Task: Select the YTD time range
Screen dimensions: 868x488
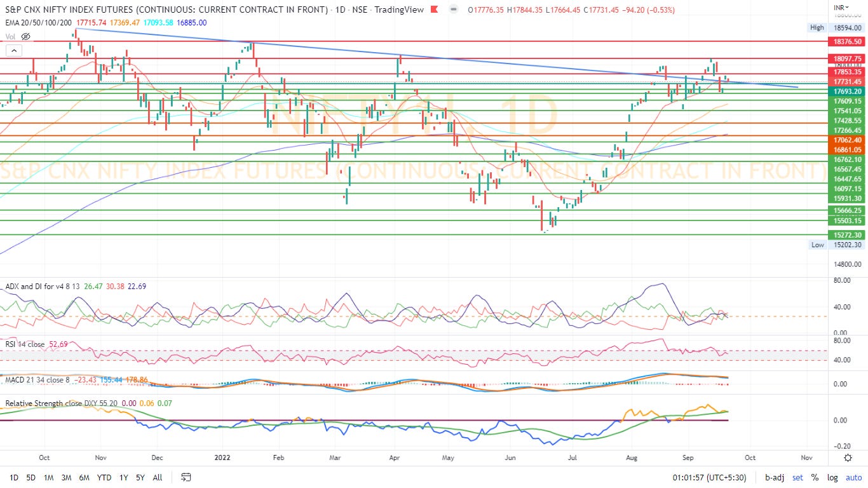Action: pos(104,477)
